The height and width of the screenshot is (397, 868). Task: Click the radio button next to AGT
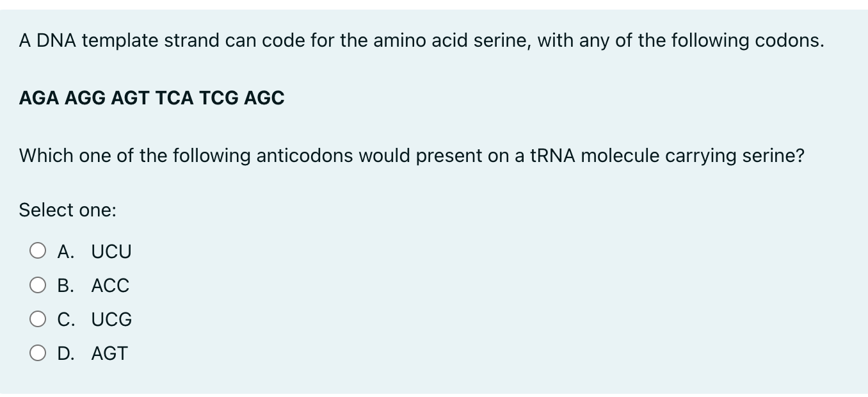(38, 352)
